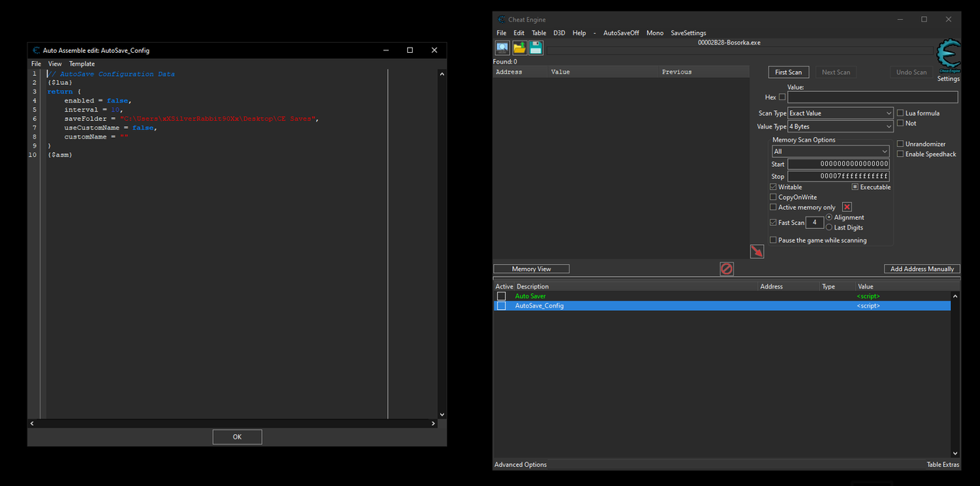Toggle the Writable checkbox
This screenshot has height=486, width=980.
[x=773, y=187]
